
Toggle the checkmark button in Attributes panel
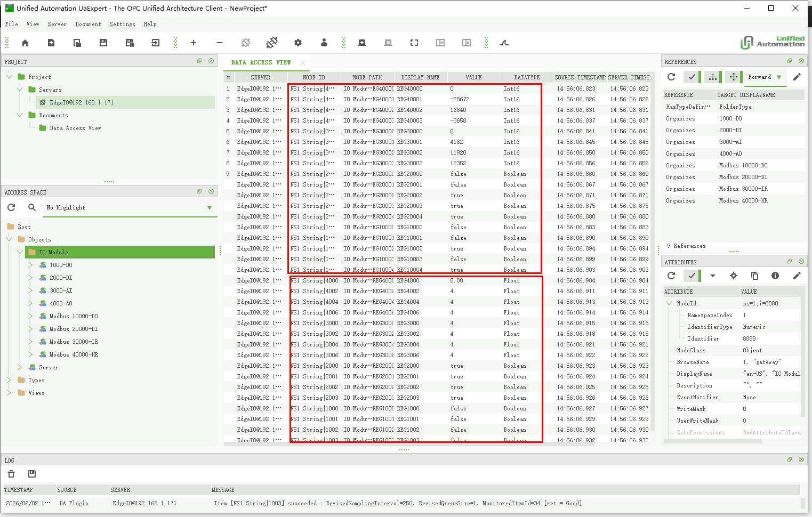tap(692, 276)
